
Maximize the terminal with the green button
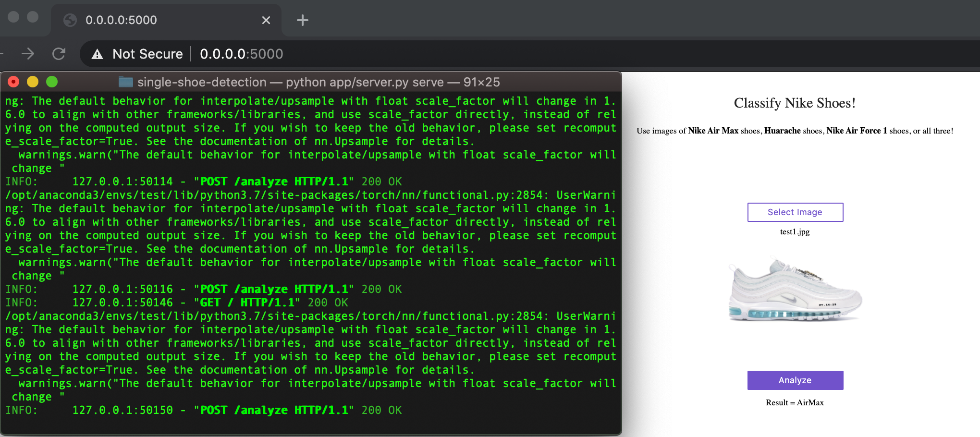coord(52,82)
